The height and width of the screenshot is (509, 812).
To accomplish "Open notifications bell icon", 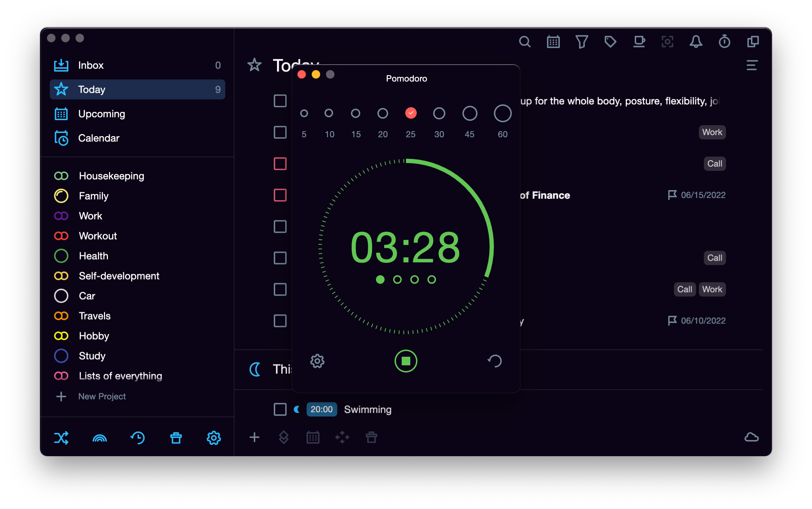I will coord(696,42).
